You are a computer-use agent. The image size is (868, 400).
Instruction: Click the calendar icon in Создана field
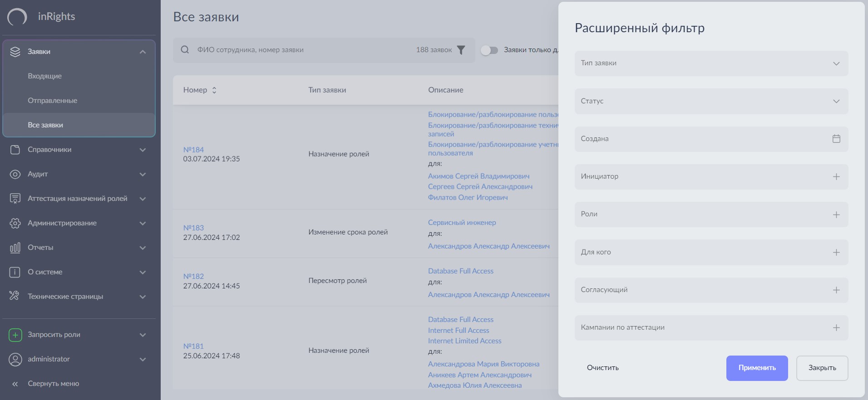(836, 139)
